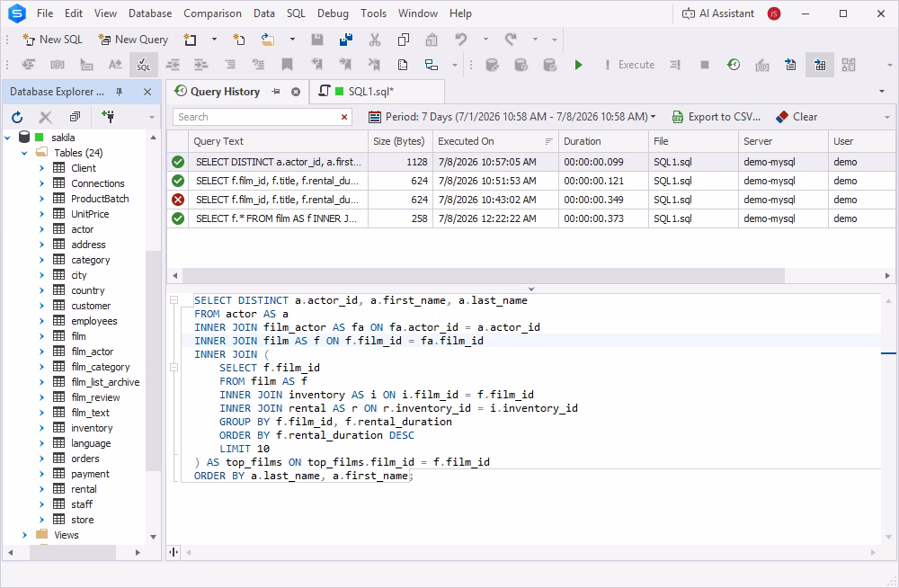Pin the Query History tab
The width and height of the screenshot is (899, 588).
coord(276,92)
